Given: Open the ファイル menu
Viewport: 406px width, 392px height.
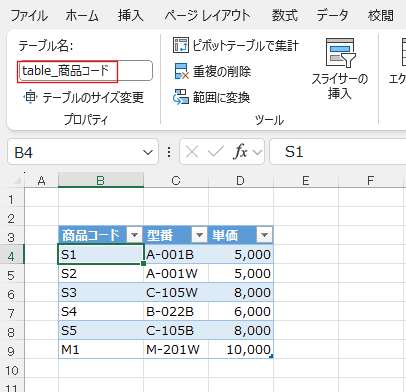Looking at the screenshot, I should pyautogui.click(x=29, y=15).
